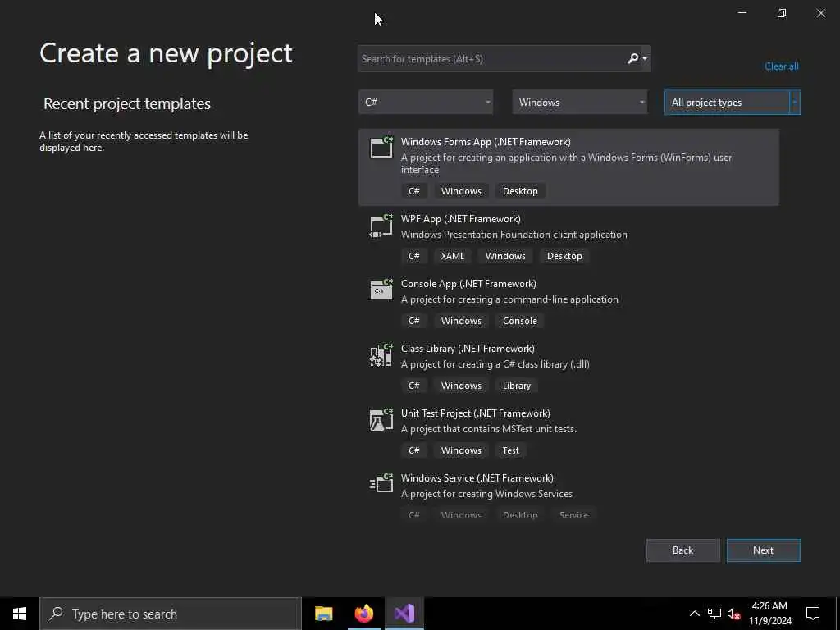840x630 pixels.
Task: Click 'A project that contains MSTest unit tests.'
Action: 489,429
